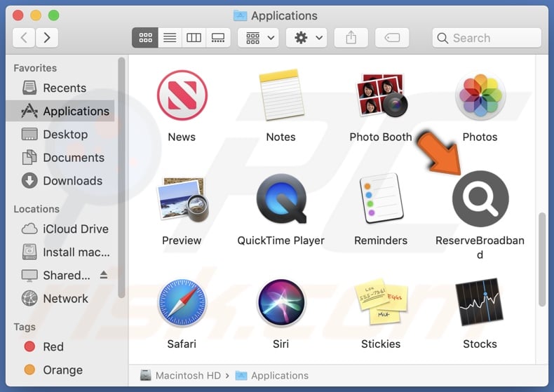Open the gear action menu
Viewport: 554px width, 392px height.
(306, 37)
